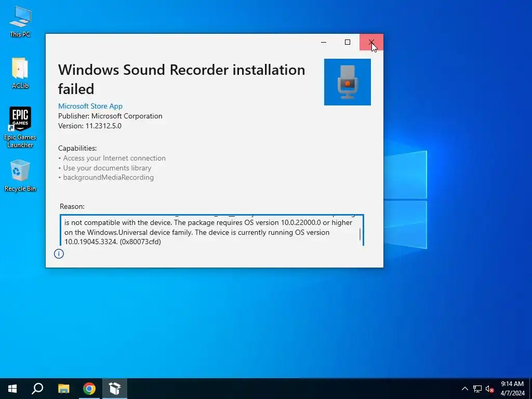Click the Capabilities: label

click(x=77, y=148)
